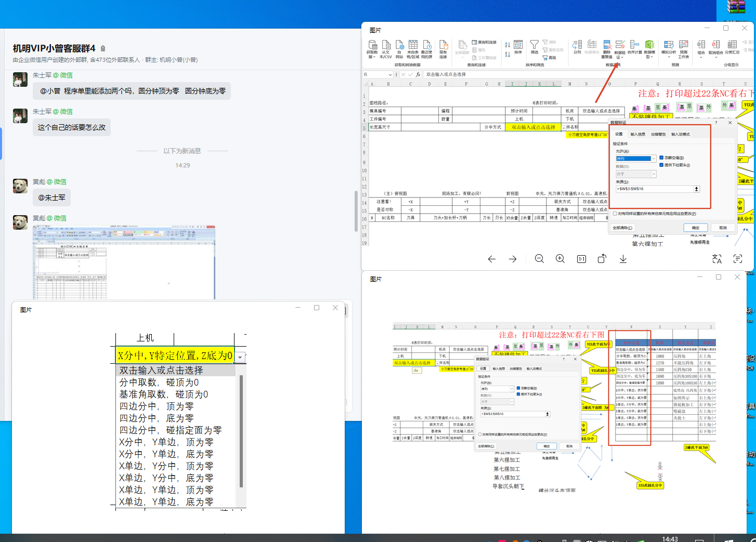Click yellow 双击输入或点击选择 cell in top picture
This screenshot has height=542, width=756.
click(533, 127)
